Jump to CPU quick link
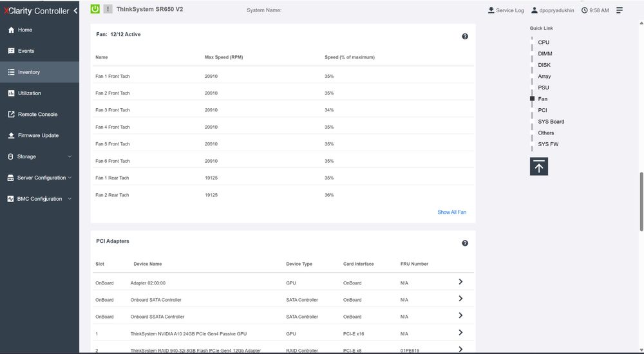The height and width of the screenshot is (354, 644). [544, 42]
